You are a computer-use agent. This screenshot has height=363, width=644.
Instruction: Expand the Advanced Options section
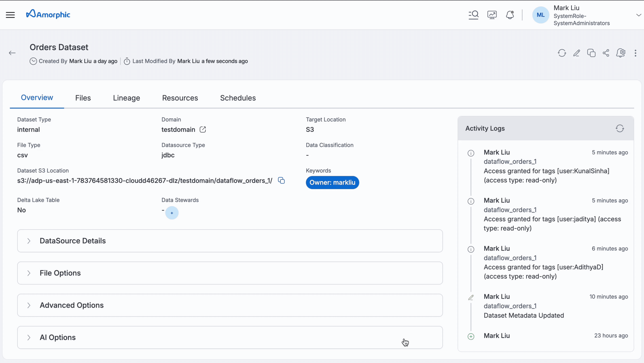[29, 305]
